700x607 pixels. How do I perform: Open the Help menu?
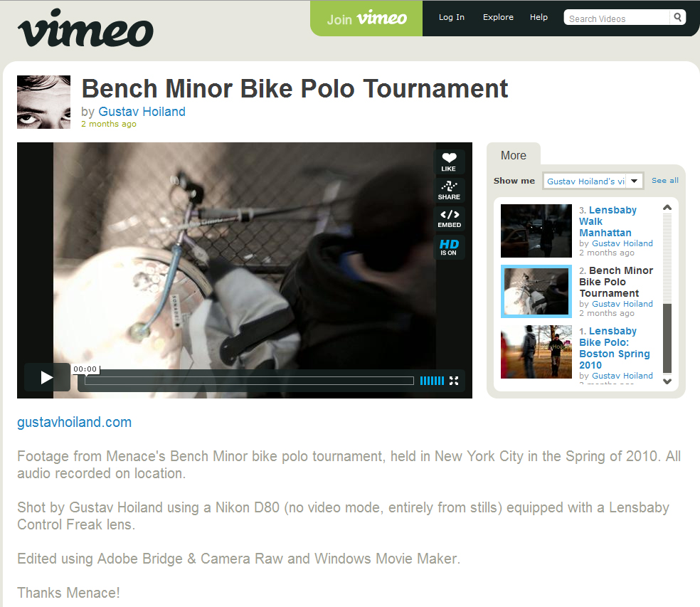click(539, 17)
